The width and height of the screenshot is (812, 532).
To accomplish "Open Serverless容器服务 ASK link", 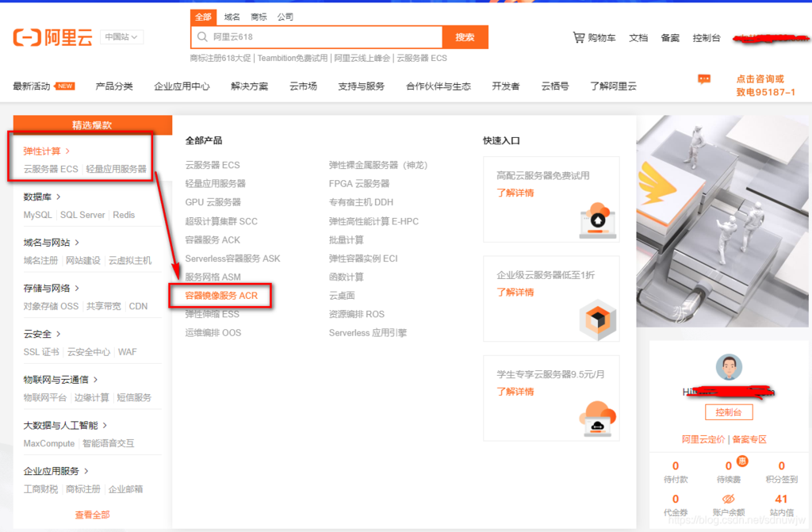I will (232, 258).
